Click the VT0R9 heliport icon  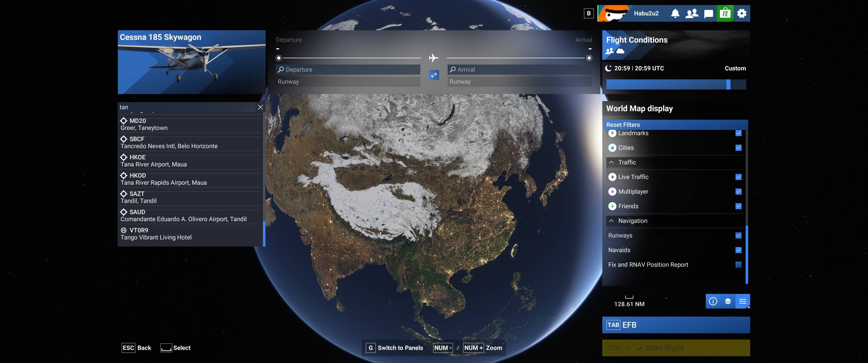pos(124,230)
